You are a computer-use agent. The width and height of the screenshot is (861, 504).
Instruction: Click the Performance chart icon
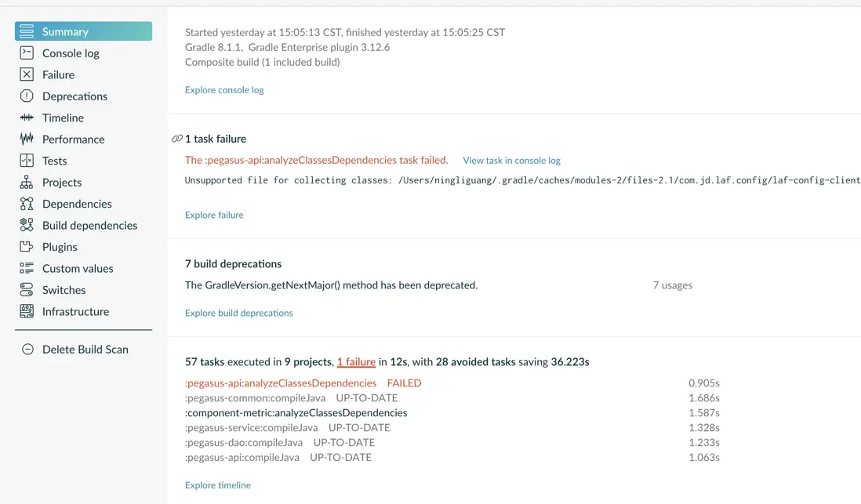point(27,140)
